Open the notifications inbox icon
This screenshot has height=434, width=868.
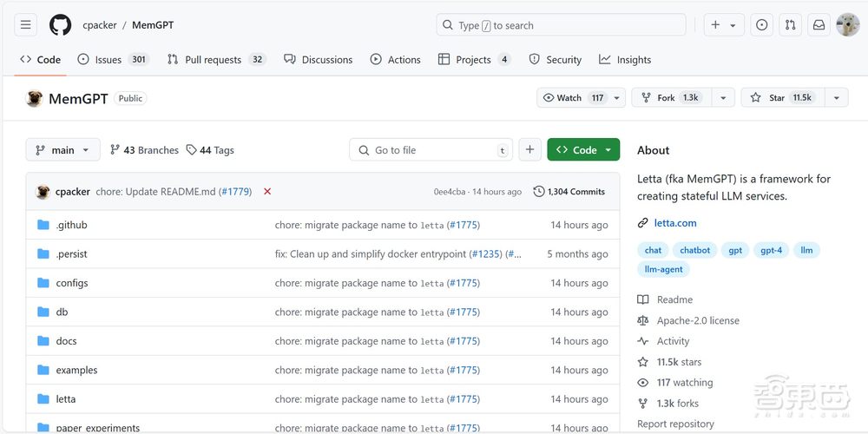click(818, 25)
